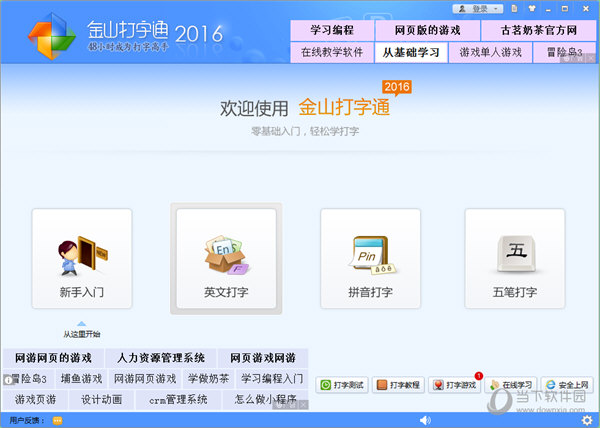
Task: Click the 游戏单人游戏 ad link
Action: 491,52
